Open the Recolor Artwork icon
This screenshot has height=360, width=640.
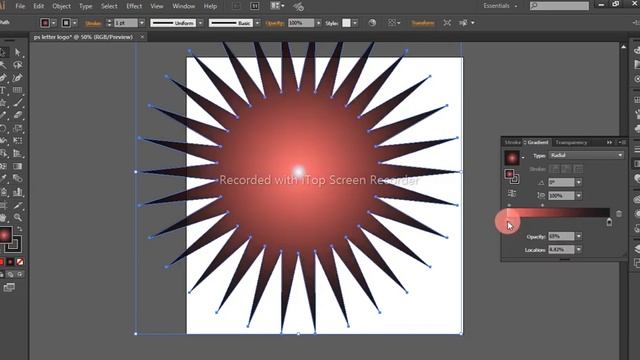[x=372, y=23]
